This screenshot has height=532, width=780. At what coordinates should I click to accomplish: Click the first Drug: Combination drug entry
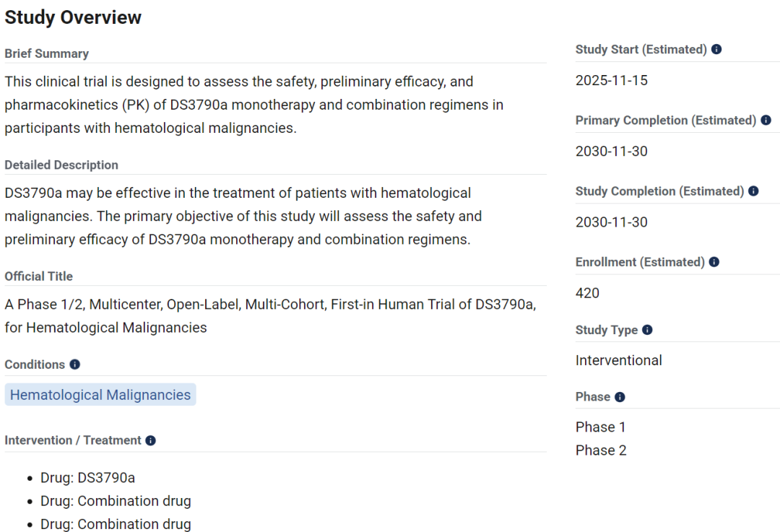click(x=116, y=501)
